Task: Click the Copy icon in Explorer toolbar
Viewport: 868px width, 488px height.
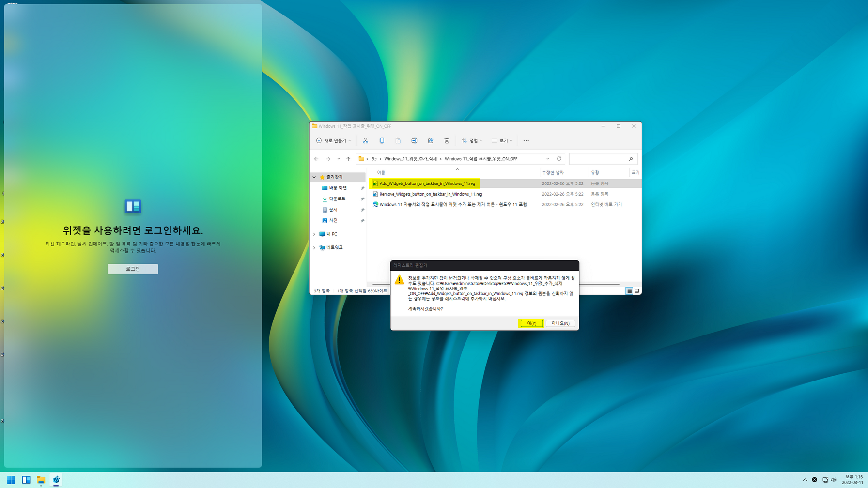Action: (x=382, y=141)
